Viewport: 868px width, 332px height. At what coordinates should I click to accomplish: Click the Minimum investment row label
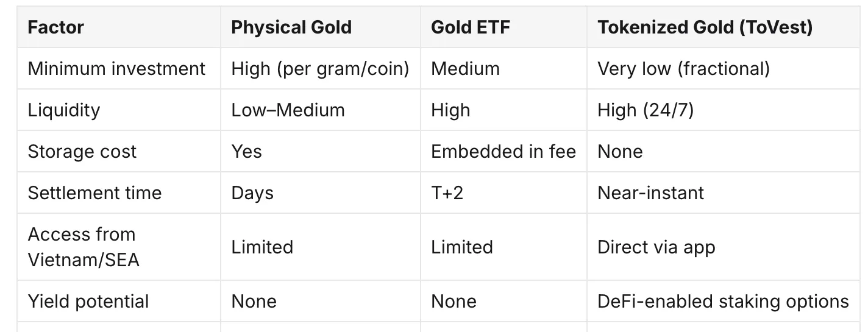tap(117, 68)
